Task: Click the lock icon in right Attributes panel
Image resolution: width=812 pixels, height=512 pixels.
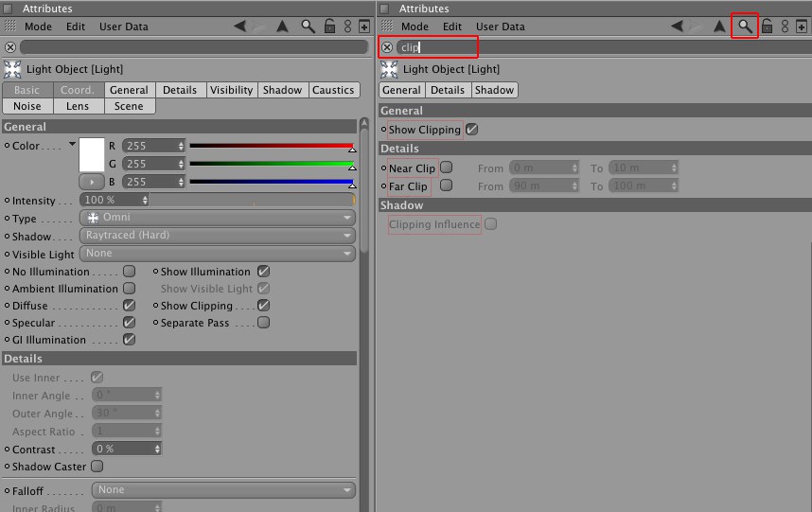Action: click(x=767, y=26)
